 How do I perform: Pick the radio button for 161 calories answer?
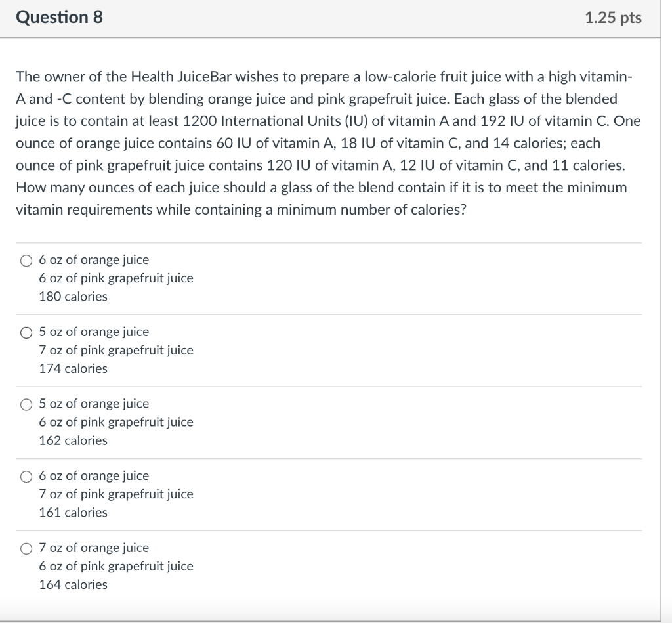(x=26, y=477)
